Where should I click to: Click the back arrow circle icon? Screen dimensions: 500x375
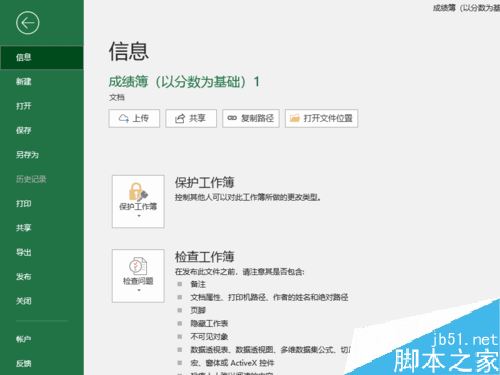[x=28, y=23]
